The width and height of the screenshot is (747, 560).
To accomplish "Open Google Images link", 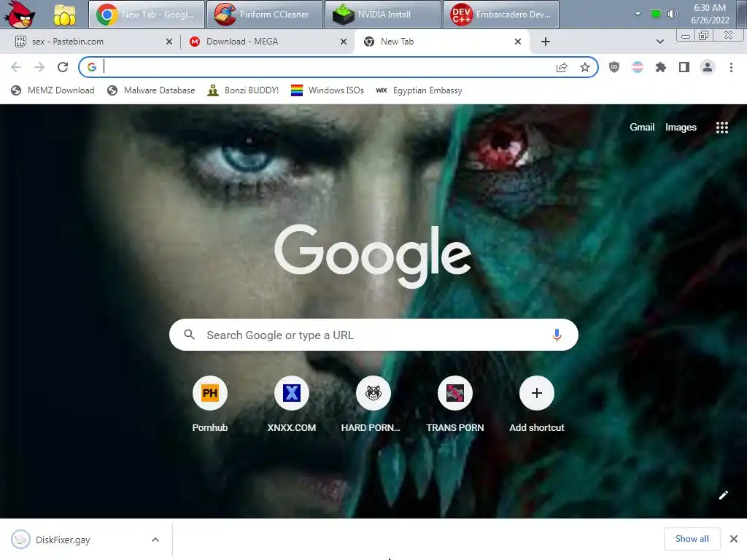I will click(681, 127).
